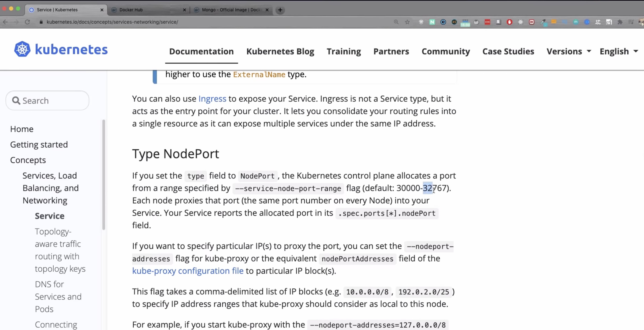Click the red fast-forward extension icon
644x330 pixels.
pyautogui.click(x=531, y=22)
